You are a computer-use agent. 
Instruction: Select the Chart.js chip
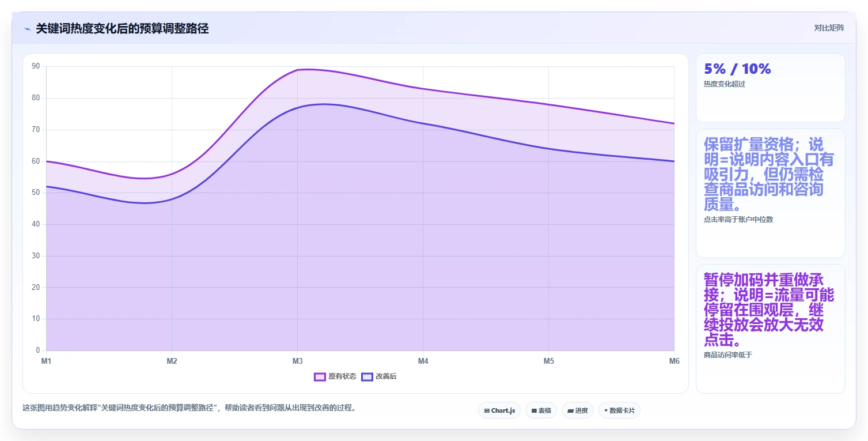(x=499, y=410)
